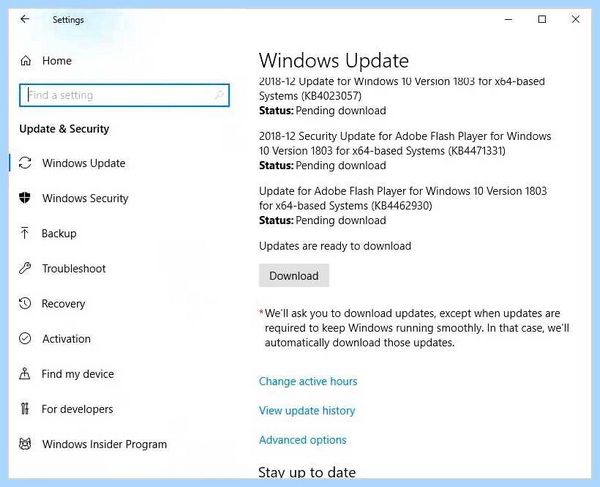Click 'Updates are ready to download' text
600x487 pixels.
[335, 246]
